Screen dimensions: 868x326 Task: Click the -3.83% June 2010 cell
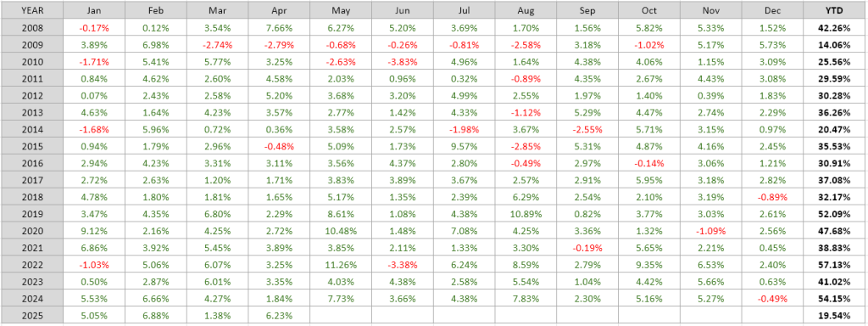pyautogui.click(x=403, y=60)
